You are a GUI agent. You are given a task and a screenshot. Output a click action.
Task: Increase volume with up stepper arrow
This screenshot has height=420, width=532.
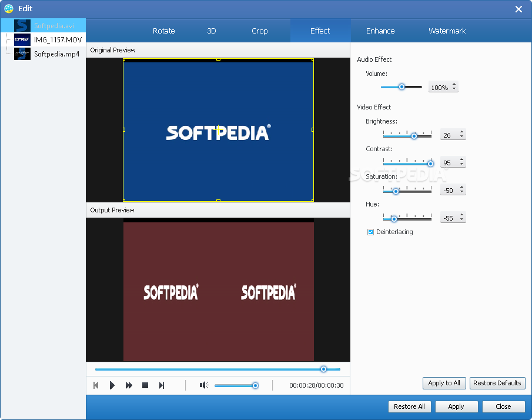coord(454,84)
